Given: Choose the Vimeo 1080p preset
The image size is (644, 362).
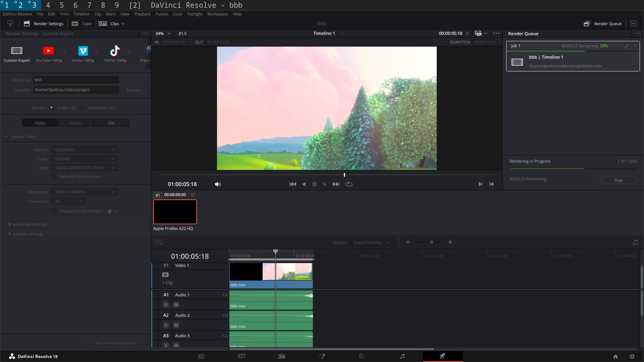Looking at the screenshot, I should coord(83,51).
